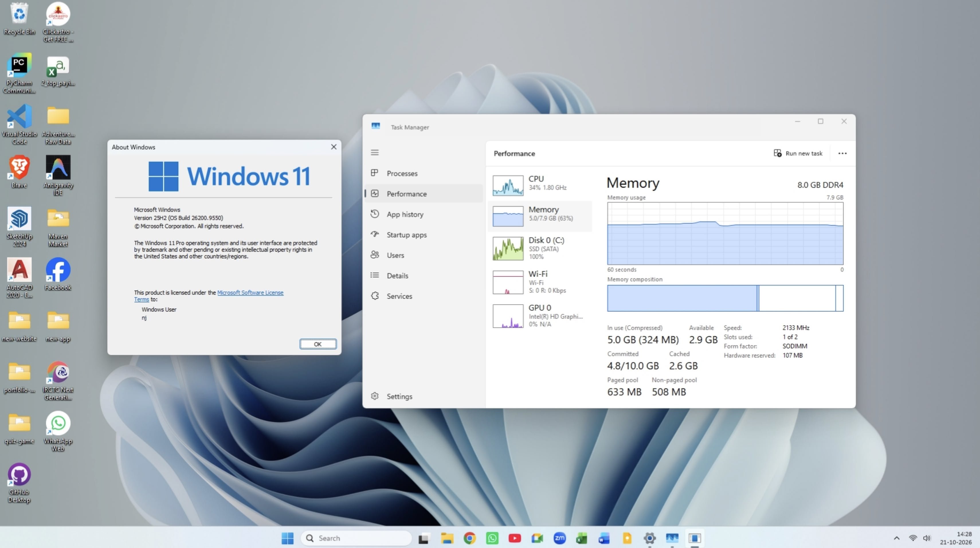Click OK in About Windows dialog
Image resolution: width=980 pixels, height=548 pixels.
[x=318, y=344]
